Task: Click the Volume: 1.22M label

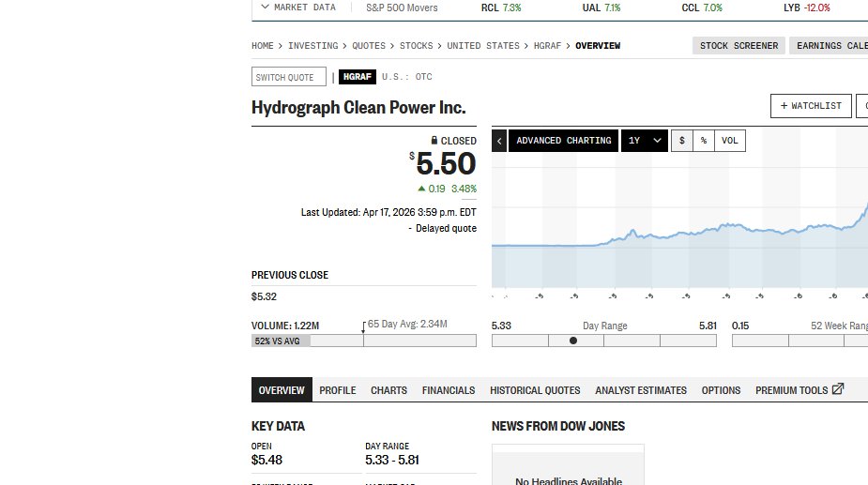Action: point(285,326)
